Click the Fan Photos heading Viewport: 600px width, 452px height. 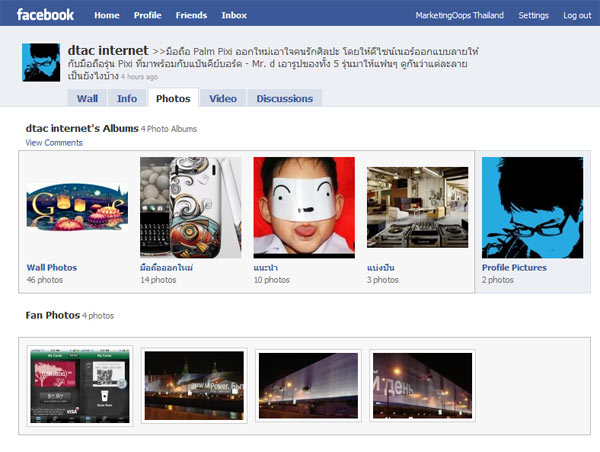tap(52, 315)
